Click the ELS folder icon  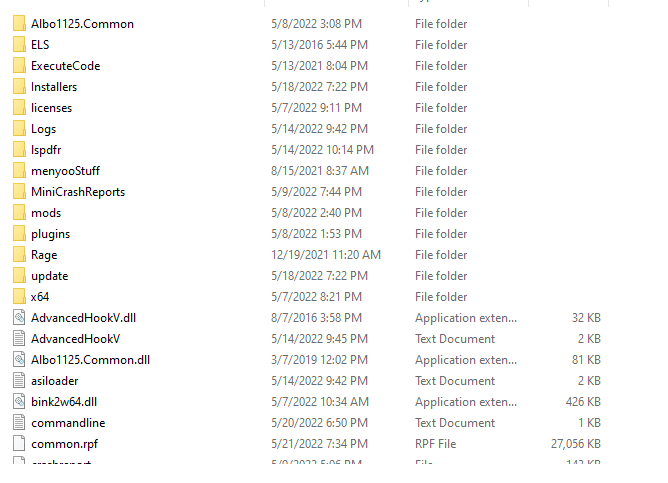(x=19, y=45)
